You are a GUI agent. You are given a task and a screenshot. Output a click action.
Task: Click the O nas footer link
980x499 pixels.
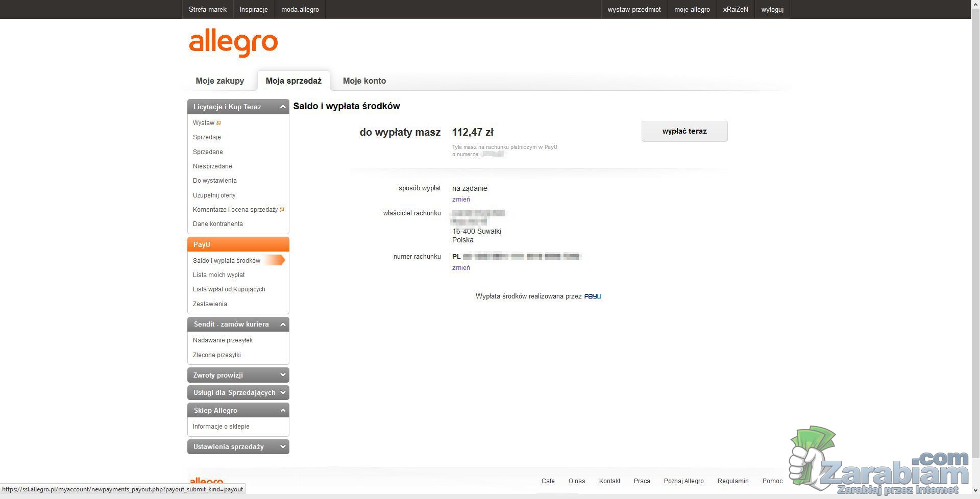pyautogui.click(x=577, y=481)
